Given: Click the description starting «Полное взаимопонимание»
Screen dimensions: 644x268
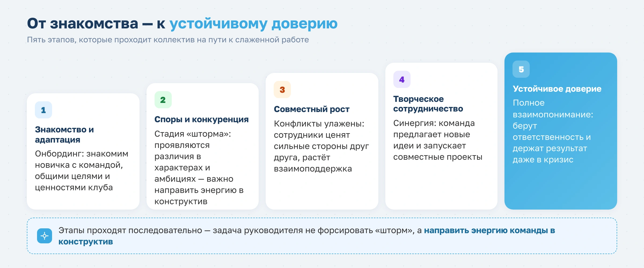Looking at the screenshot, I should pyautogui.click(x=553, y=131).
